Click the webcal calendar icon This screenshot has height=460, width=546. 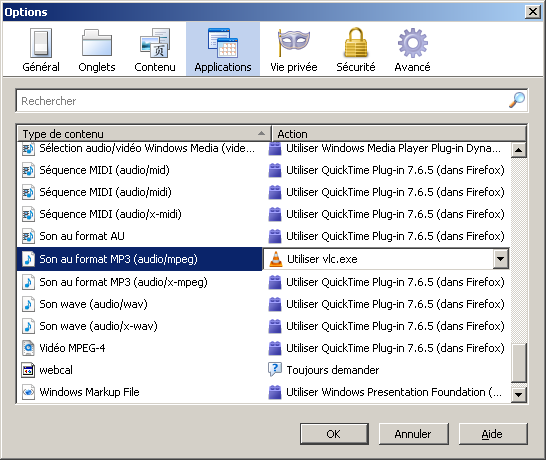point(28,370)
